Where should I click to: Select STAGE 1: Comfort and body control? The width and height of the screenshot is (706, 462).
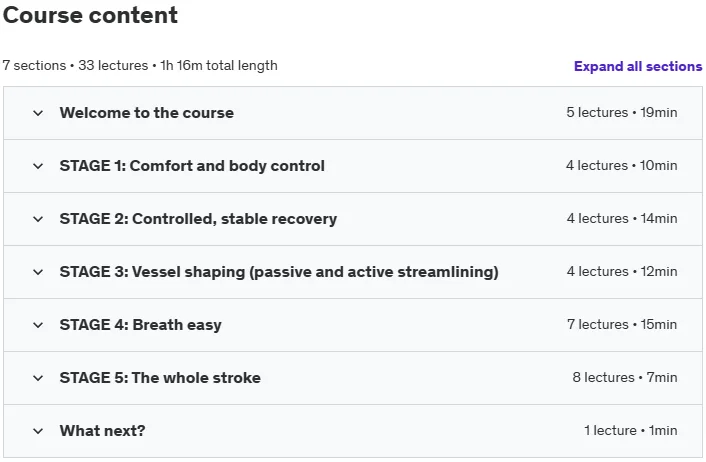(x=192, y=166)
